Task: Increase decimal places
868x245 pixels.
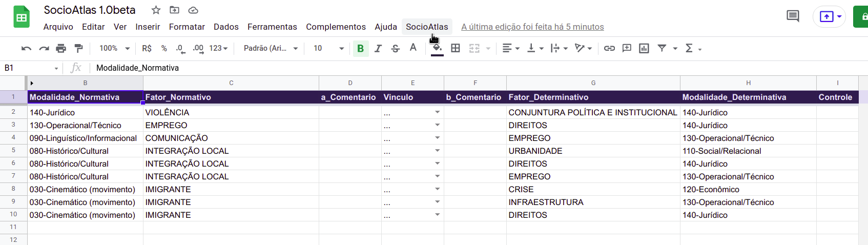Action: click(198, 48)
